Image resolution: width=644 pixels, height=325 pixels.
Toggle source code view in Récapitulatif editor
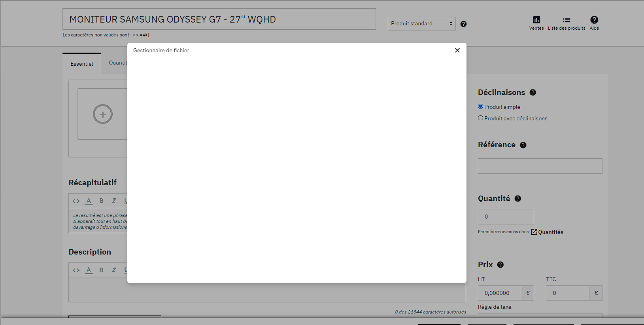(76, 201)
